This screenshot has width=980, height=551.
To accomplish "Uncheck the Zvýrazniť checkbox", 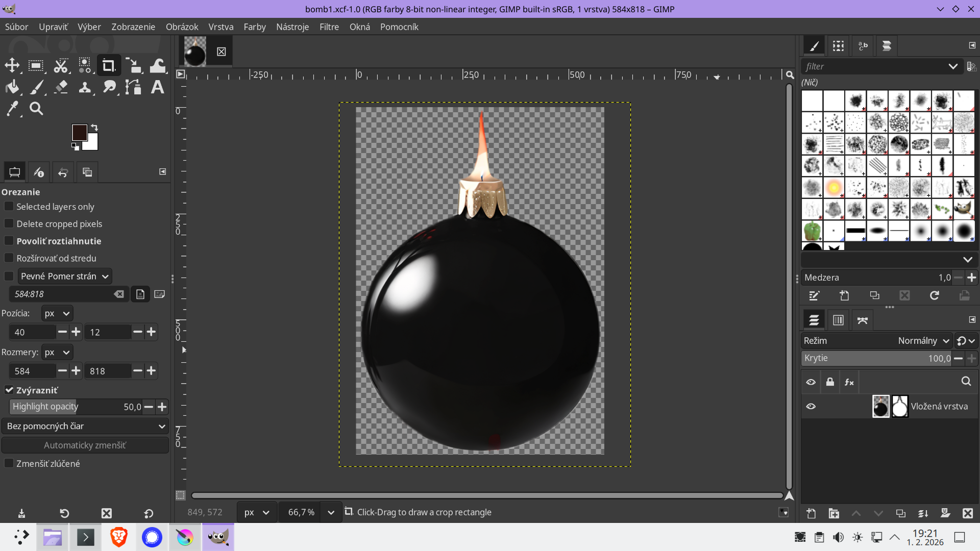I will click(x=9, y=390).
